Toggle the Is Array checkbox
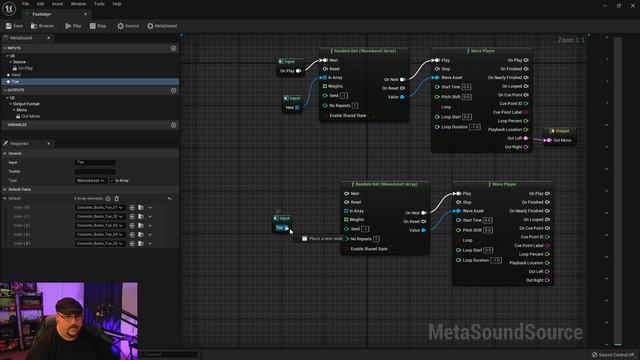 pos(112,180)
